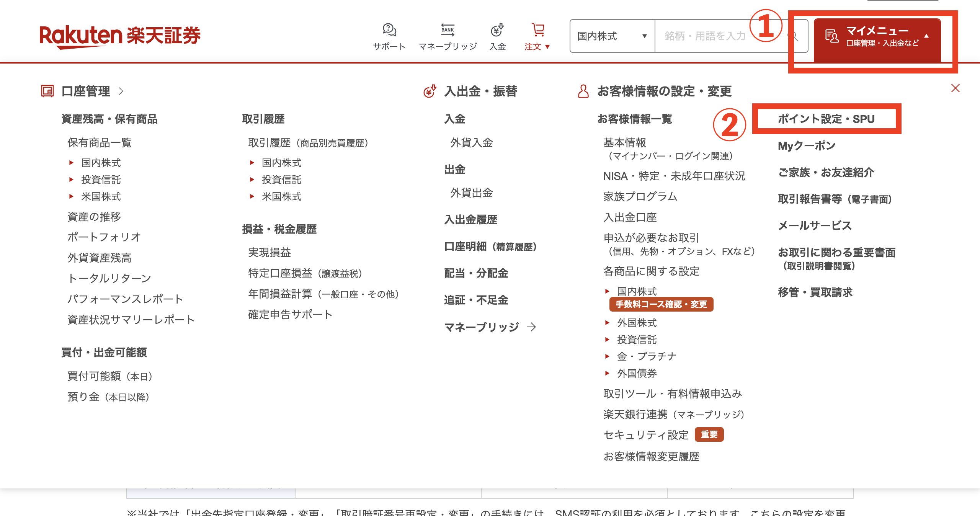Open ポートフォリオ
Screen dimensions: 980x516
104,237
